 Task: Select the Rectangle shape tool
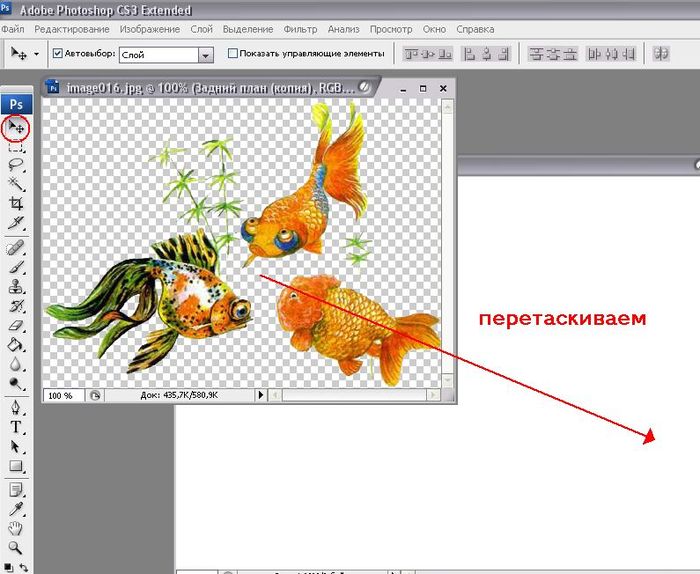(16, 466)
